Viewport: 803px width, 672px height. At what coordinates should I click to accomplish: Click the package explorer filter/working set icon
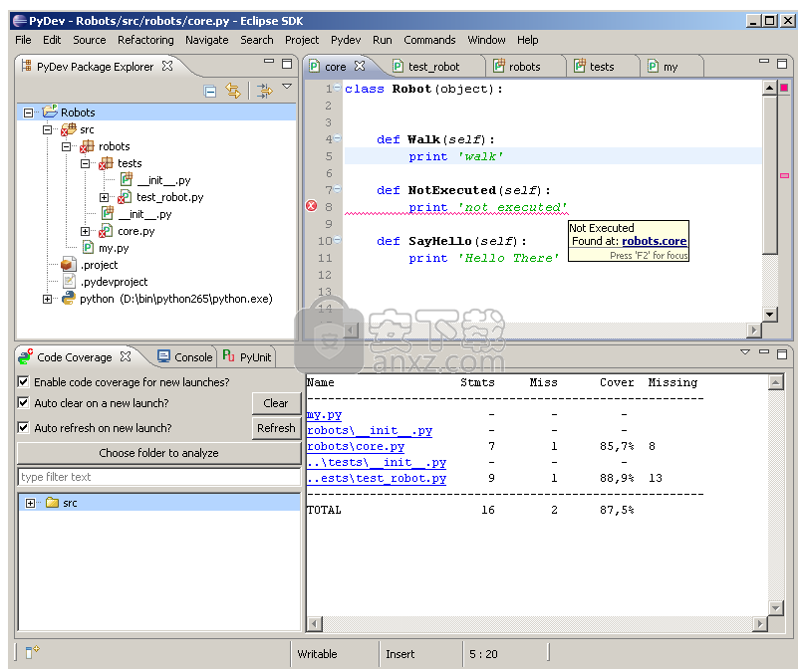(264, 91)
